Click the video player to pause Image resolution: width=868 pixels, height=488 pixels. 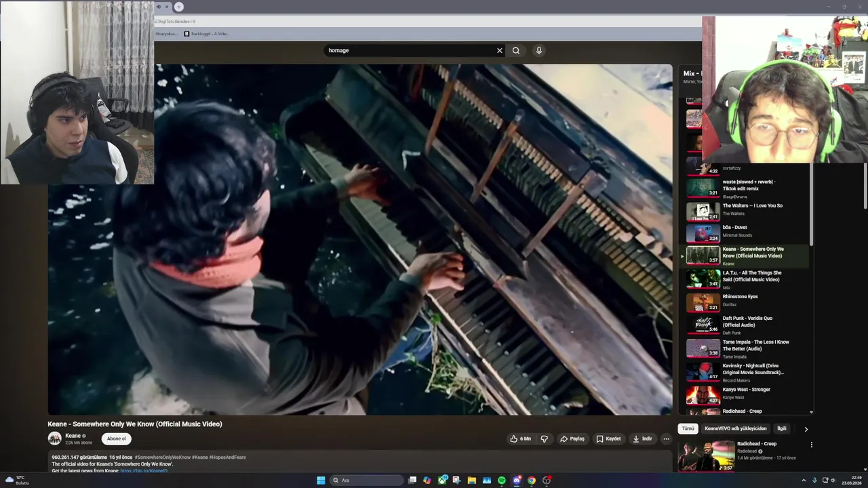pos(359,239)
